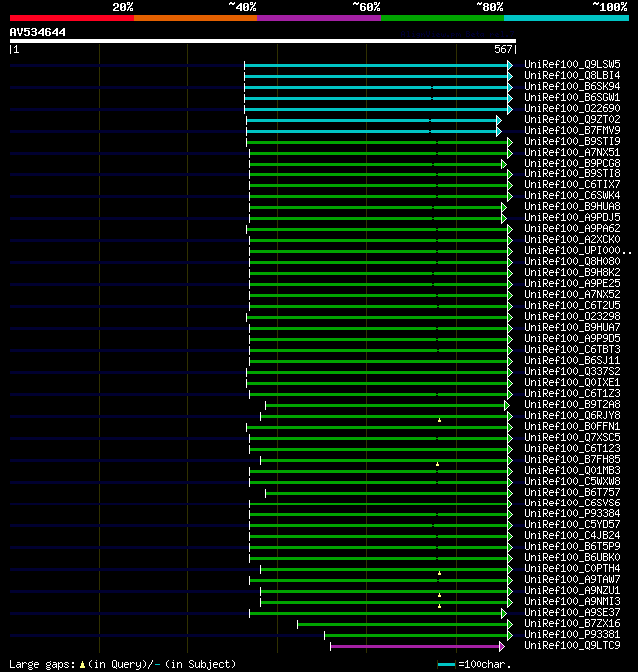Open the UniRef100_O23298 entry
This screenshot has height=672, width=638.
(x=572, y=317)
